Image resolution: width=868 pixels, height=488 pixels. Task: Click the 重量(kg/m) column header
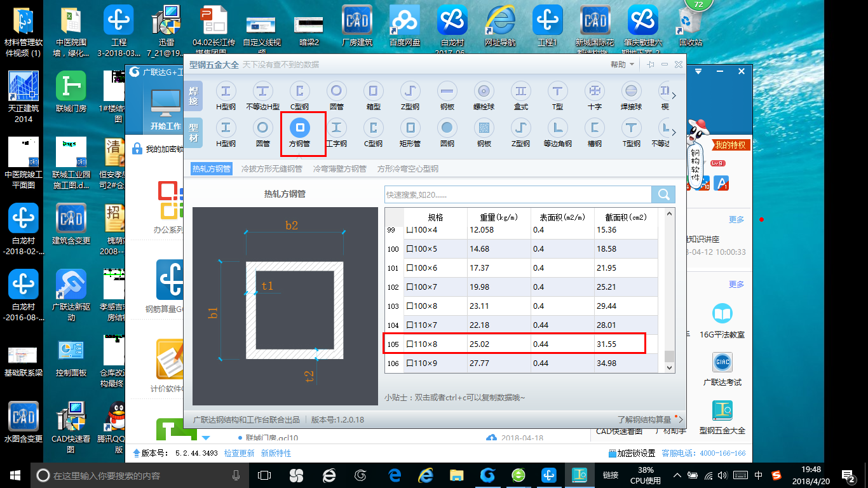click(499, 217)
